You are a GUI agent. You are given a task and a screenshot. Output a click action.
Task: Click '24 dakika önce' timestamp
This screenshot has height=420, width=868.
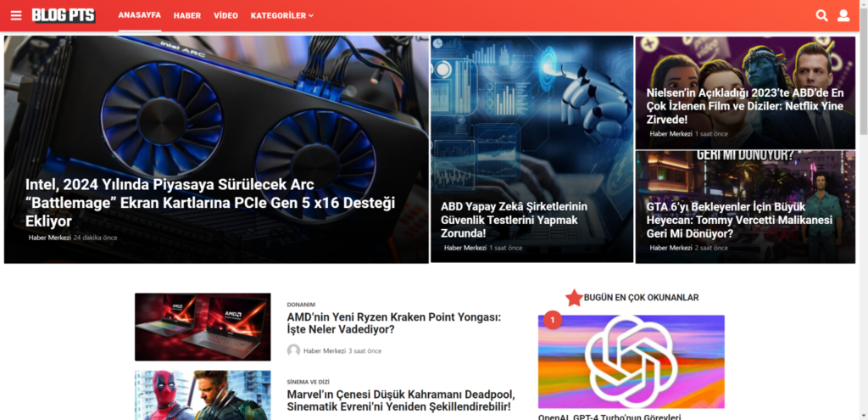tap(95, 238)
